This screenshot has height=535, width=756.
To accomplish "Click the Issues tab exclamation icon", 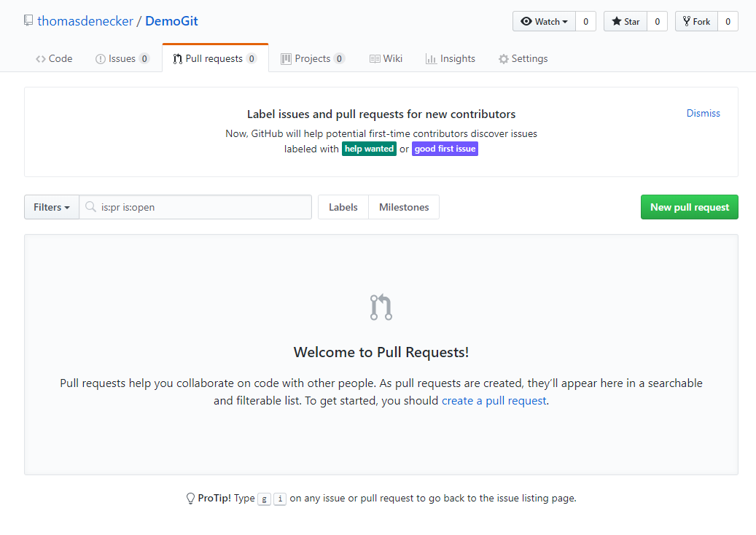I will (x=101, y=59).
